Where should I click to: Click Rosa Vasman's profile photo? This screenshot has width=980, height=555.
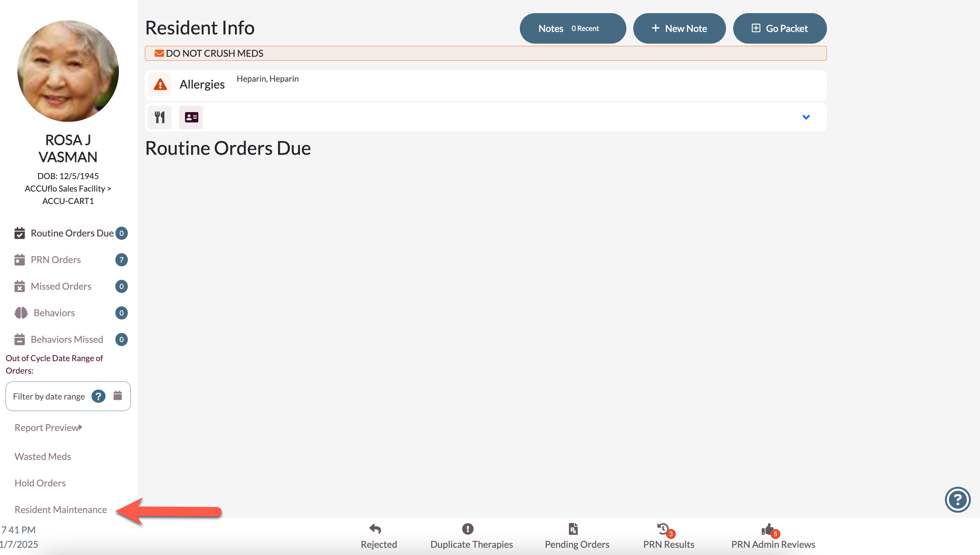point(68,71)
